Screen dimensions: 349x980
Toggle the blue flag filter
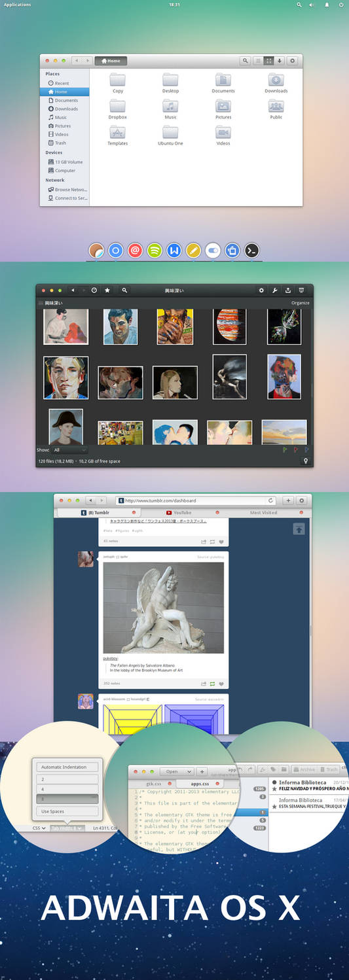(306, 450)
